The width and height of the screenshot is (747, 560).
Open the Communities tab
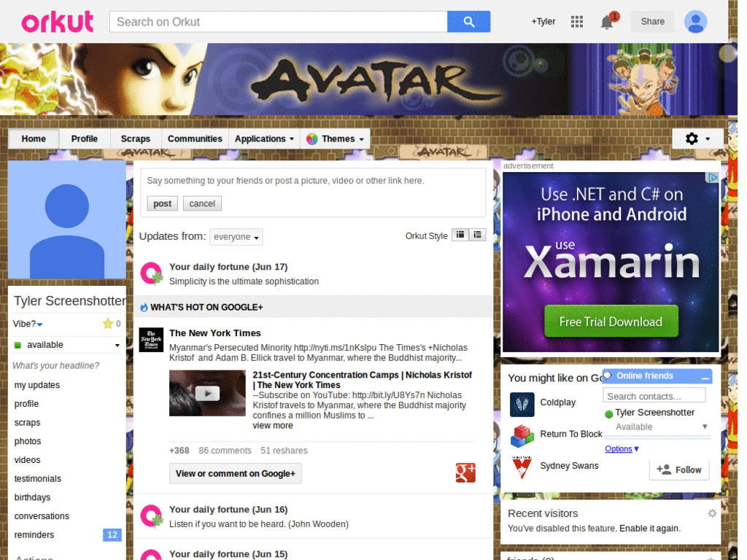[x=195, y=139]
